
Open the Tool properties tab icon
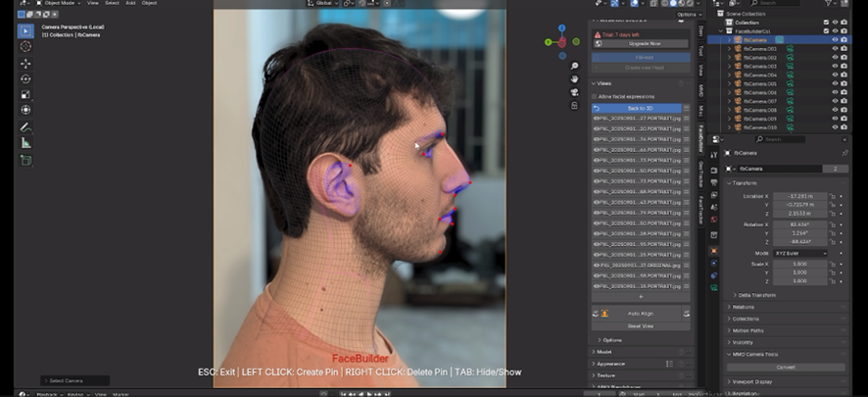coord(714,155)
